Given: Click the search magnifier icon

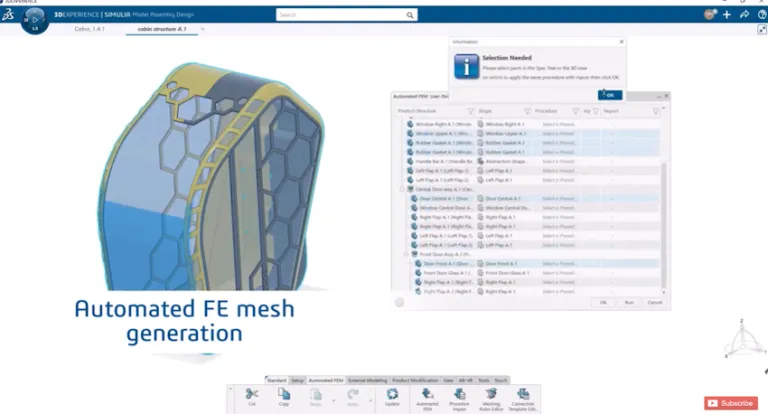Looking at the screenshot, I should click(409, 15).
